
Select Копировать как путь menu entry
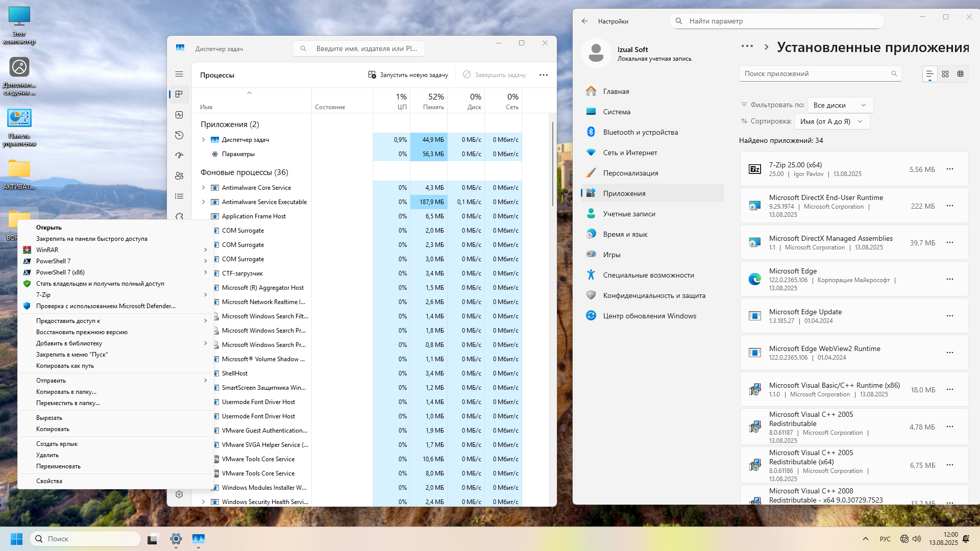pyautogui.click(x=115, y=366)
